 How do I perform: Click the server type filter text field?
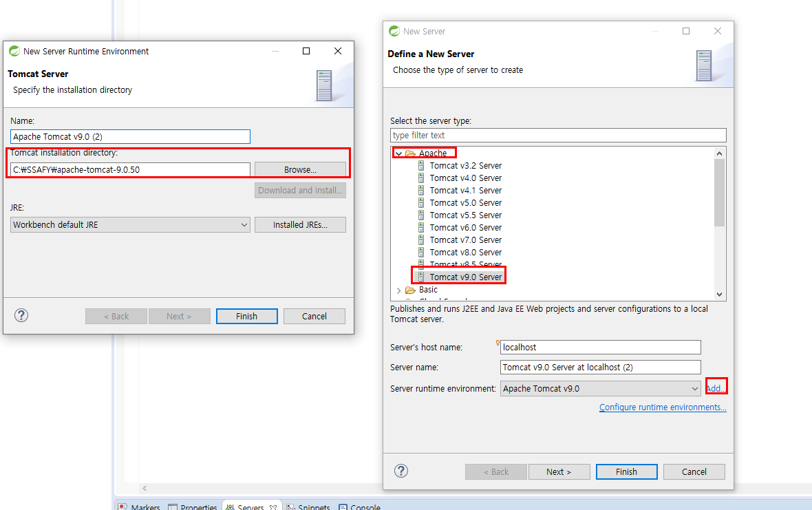click(558, 135)
